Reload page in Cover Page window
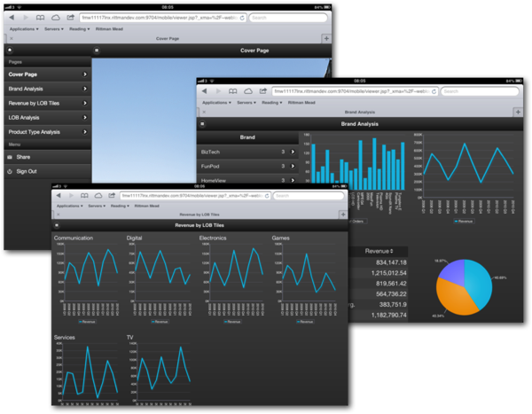The image size is (532, 414). pos(242,18)
